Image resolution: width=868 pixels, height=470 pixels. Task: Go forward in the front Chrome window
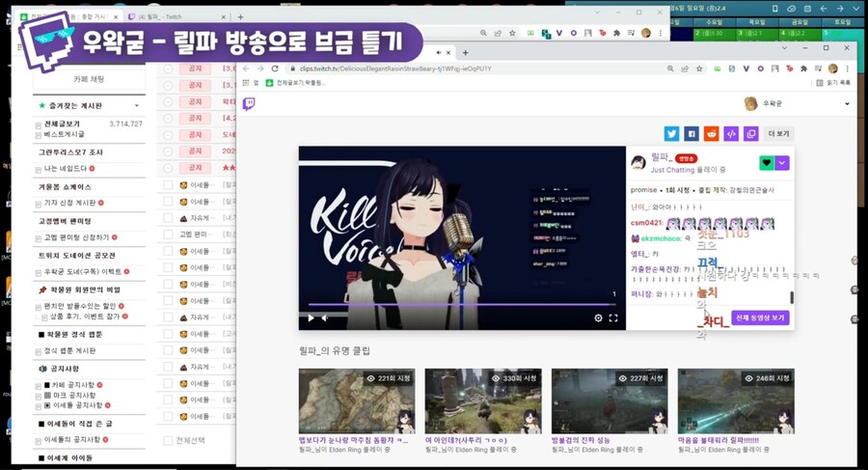tap(260, 69)
